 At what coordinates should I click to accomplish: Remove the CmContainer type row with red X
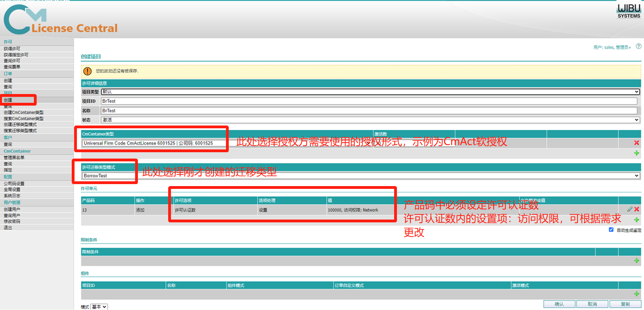tap(636, 143)
